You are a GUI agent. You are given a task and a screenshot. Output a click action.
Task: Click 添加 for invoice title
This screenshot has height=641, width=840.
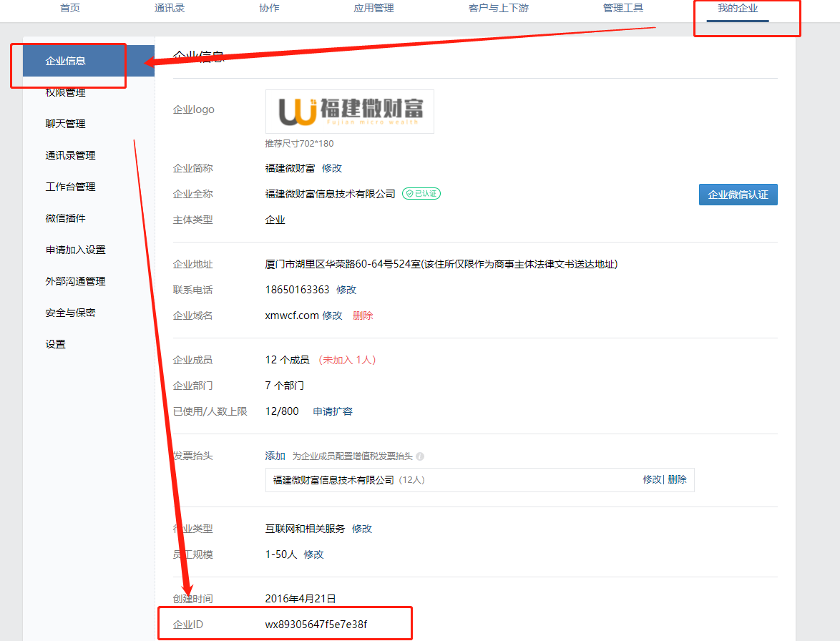pyautogui.click(x=275, y=456)
